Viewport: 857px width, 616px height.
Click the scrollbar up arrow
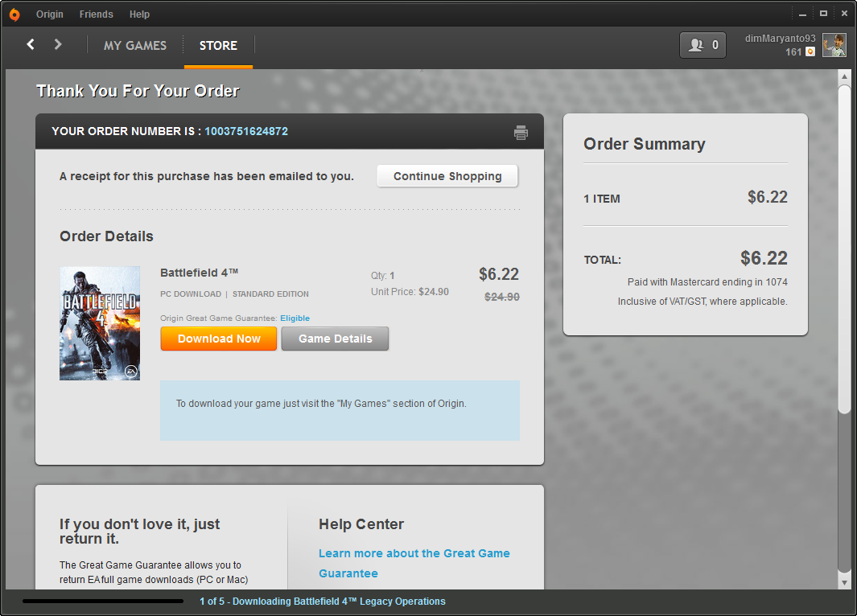point(844,76)
